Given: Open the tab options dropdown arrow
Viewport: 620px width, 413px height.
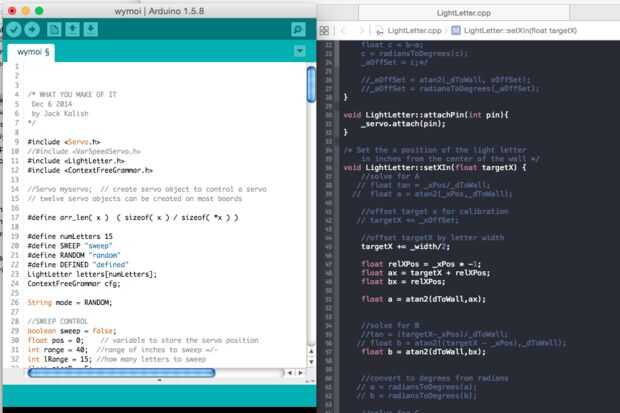Looking at the screenshot, I should (x=300, y=51).
